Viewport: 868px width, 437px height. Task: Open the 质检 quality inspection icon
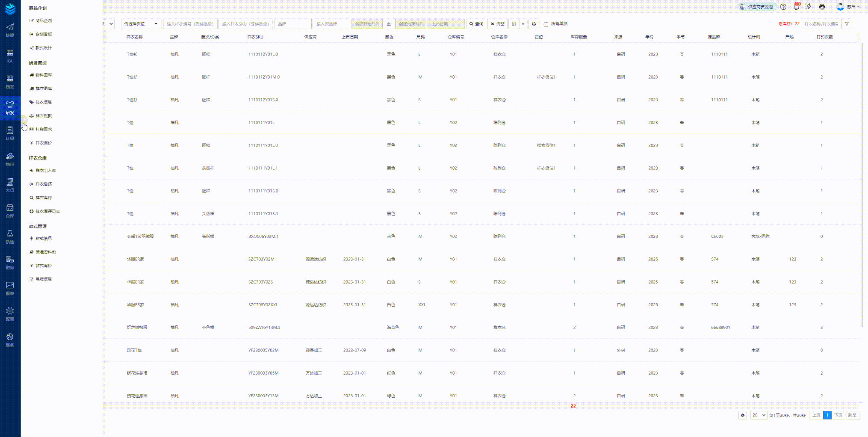click(10, 236)
